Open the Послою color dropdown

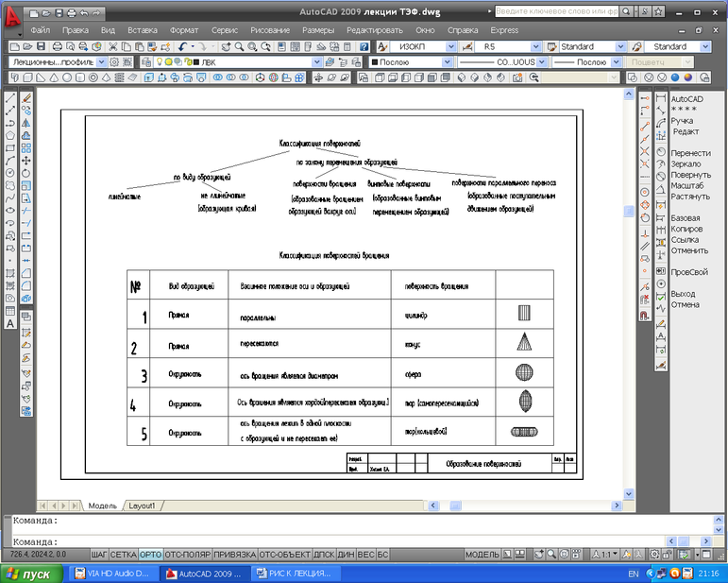pos(447,61)
